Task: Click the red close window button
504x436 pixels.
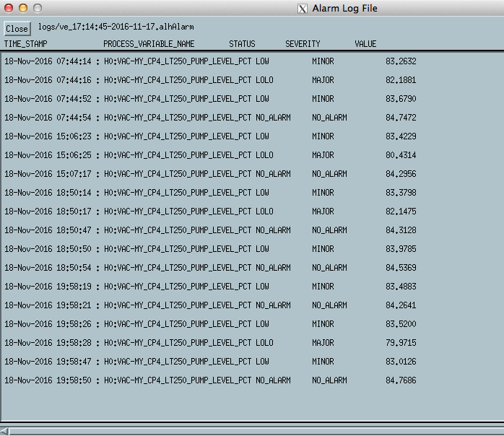Action: tap(9, 8)
